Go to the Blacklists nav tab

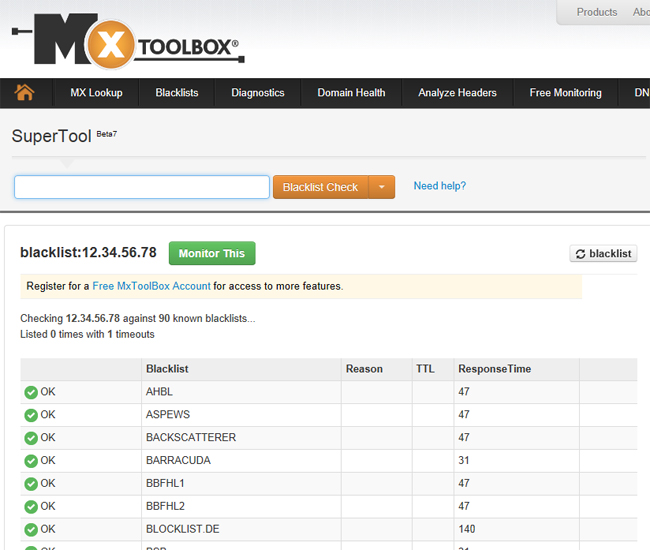(x=177, y=92)
